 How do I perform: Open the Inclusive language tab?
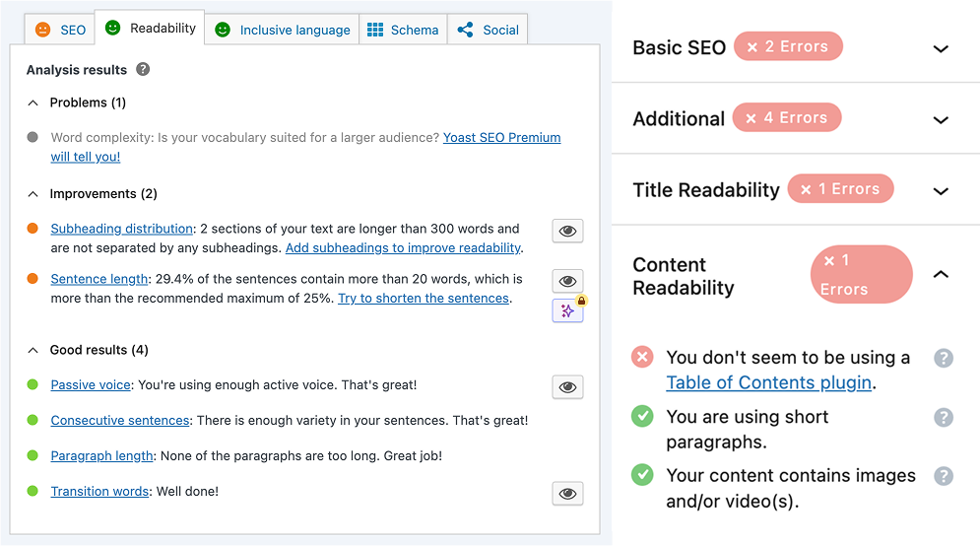[283, 30]
